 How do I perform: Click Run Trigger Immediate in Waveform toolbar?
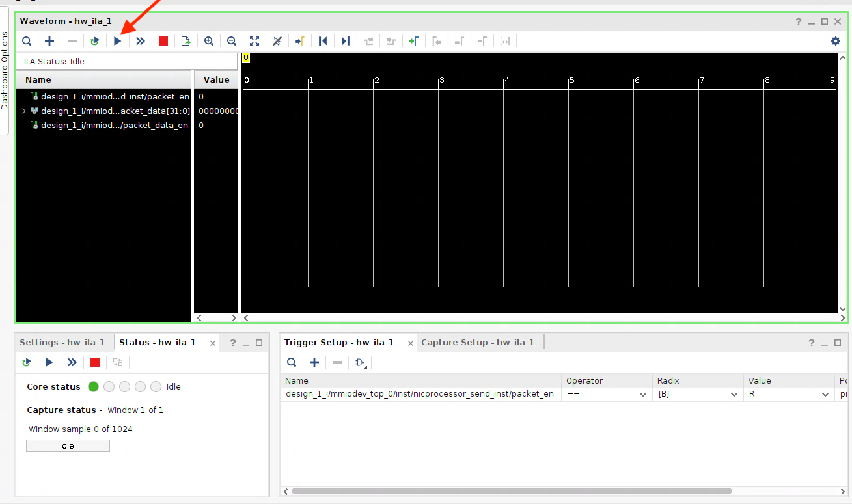[140, 41]
